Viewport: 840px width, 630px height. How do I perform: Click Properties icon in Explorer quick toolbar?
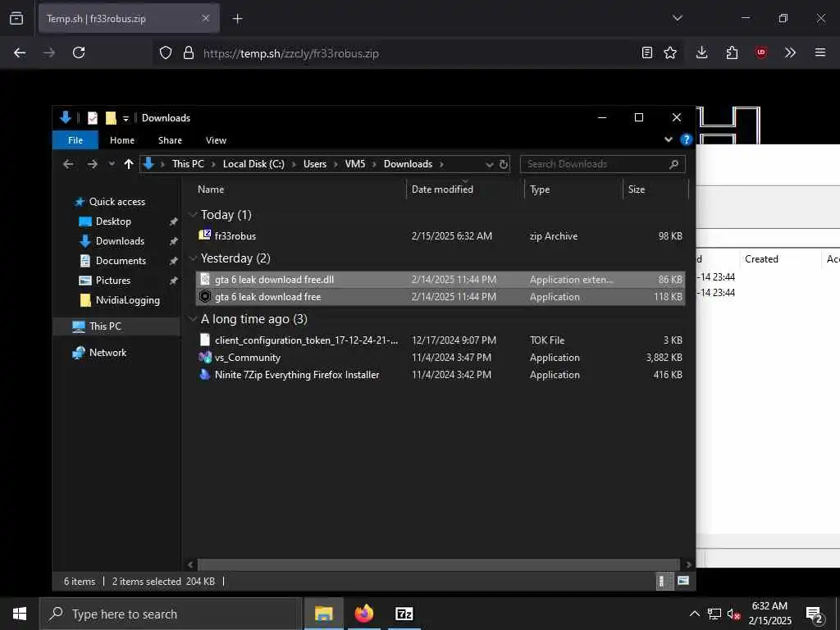tap(93, 118)
